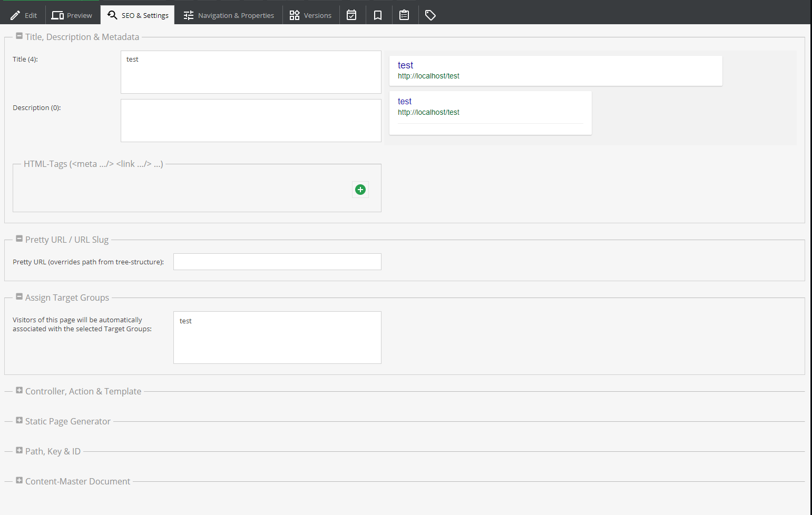Click the Navigation & Properties sliders icon

[188, 15]
